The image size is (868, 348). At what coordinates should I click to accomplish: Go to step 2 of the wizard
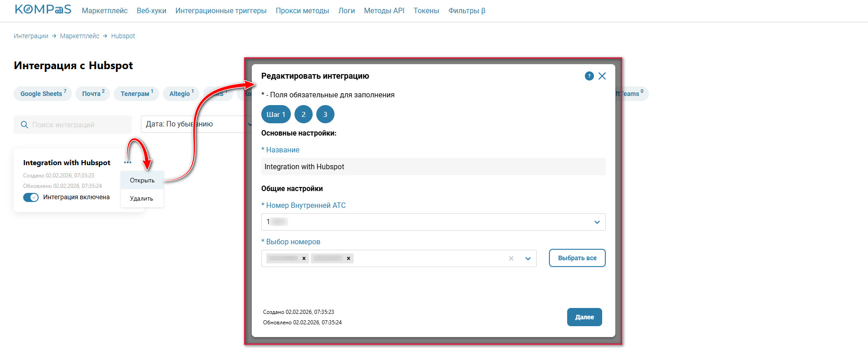[304, 114]
